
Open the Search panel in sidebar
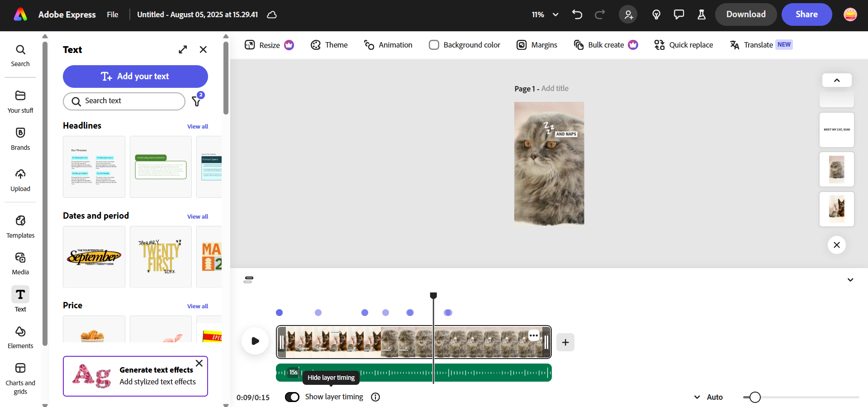click(x=20, y=56)
